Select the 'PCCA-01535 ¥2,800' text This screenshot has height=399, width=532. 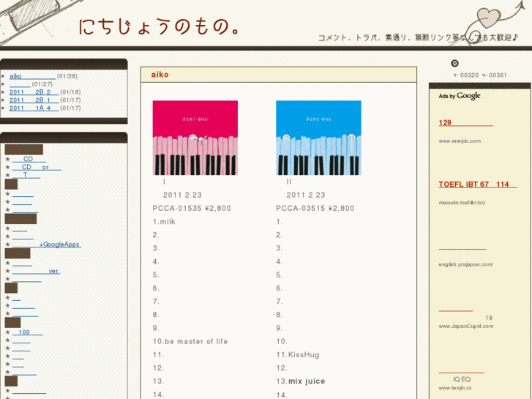tap(192, 208)
